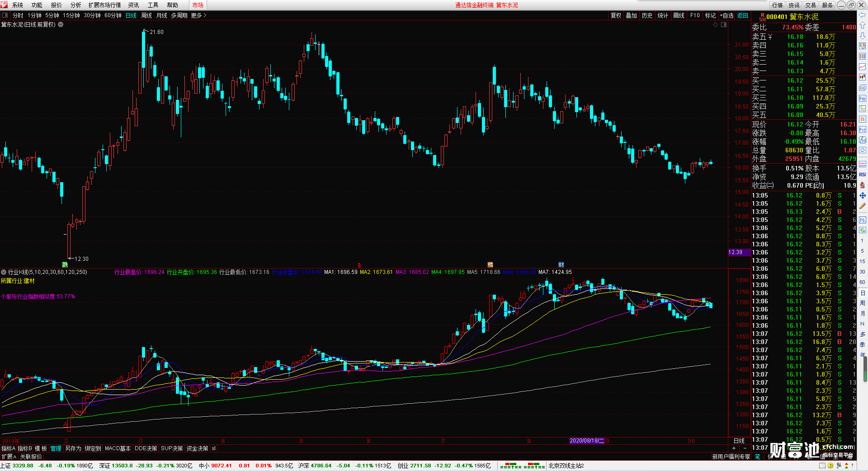Open the 系统 menu
The height and width of the screenshot is (471, 868).
(18, 5)
